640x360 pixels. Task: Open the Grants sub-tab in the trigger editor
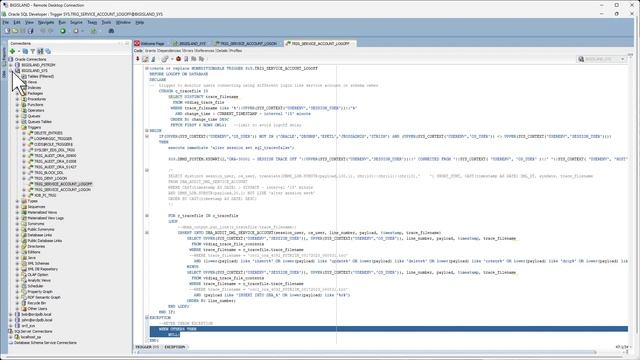[x=150, y=51]
